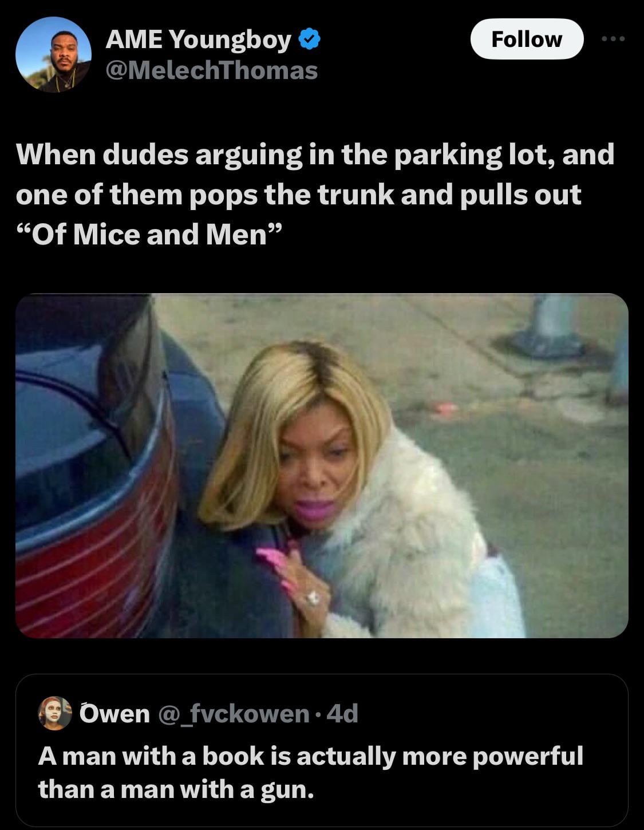Select the "When dudes arguing" tweet line

tap(315, 155)
